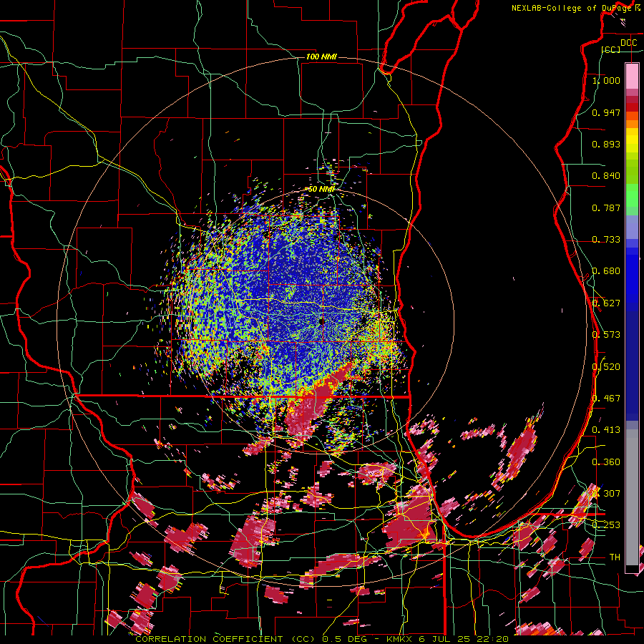Screen dimensions: 644x644
Task: Click the 0.360 scale value
Action: (x=606, y=462)
